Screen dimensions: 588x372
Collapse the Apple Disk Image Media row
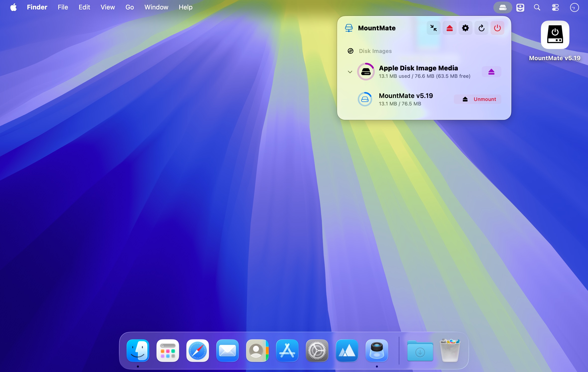(x=350, y=72)
